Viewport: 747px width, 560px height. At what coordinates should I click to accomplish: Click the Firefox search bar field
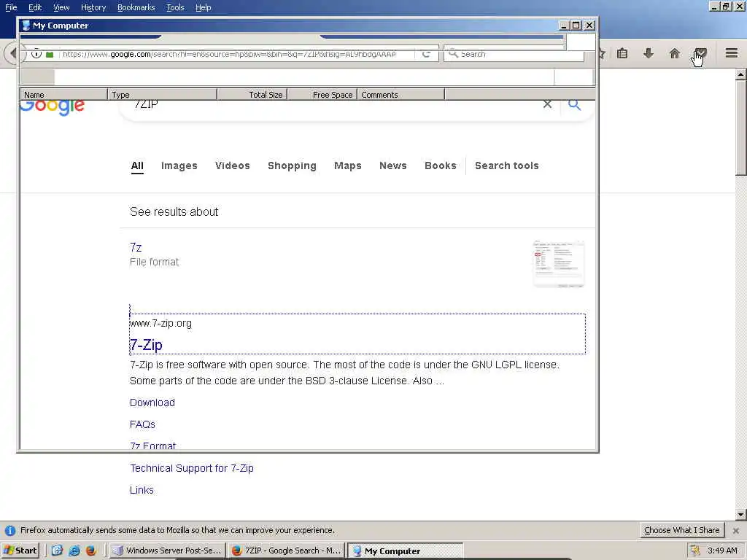point(514,54)
